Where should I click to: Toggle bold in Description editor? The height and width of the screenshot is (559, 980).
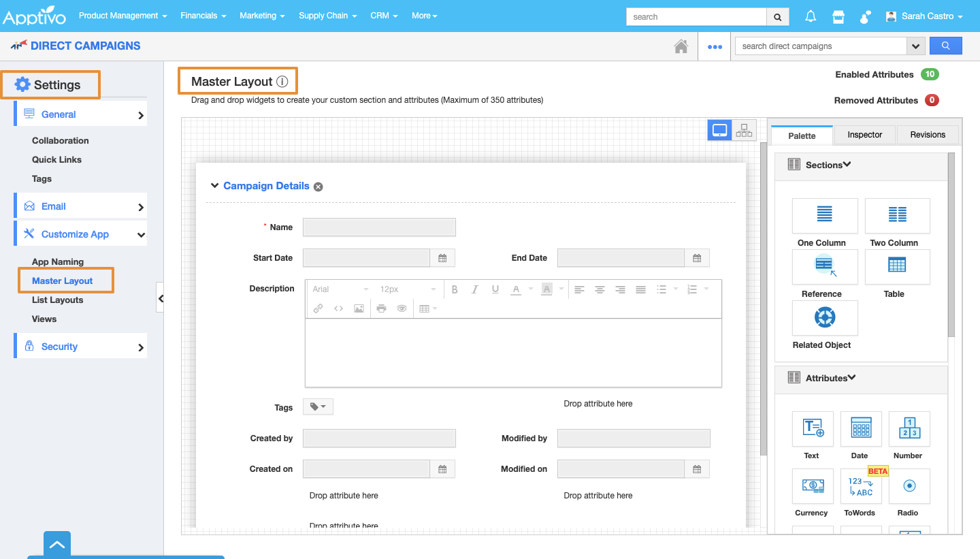(455, 289)
